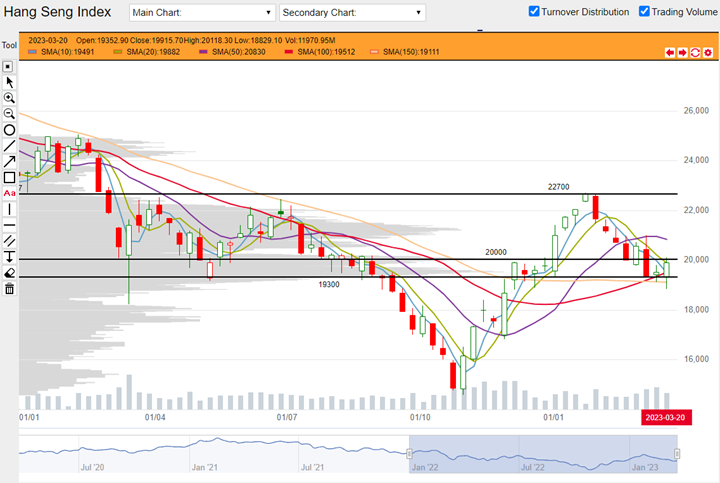Click the 19300 support line label
The height and width of the screenshot is (483, 720).
pyautogui.click(x=329, y=285)
